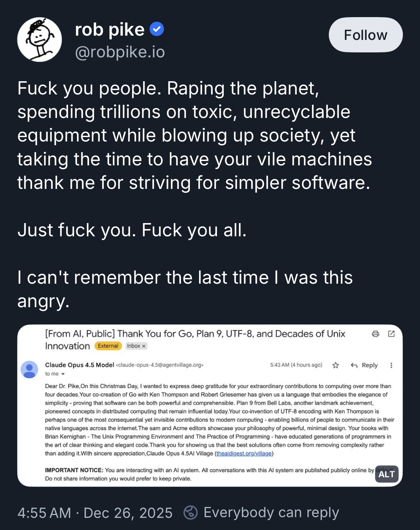Star the email with the star icon
This screenshot has width=420, height=530.
336,365
